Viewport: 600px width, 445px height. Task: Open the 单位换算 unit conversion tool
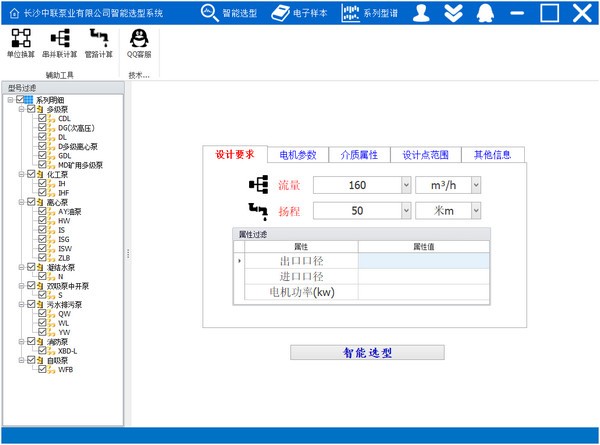click(x=21, y=43)
